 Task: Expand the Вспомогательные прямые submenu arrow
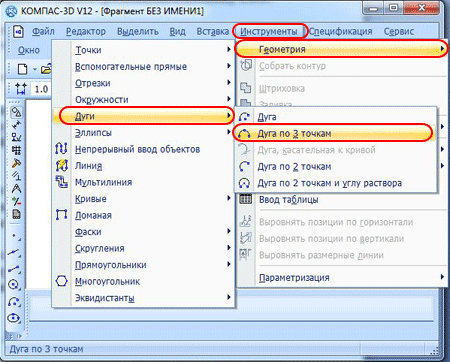(229, 66)
